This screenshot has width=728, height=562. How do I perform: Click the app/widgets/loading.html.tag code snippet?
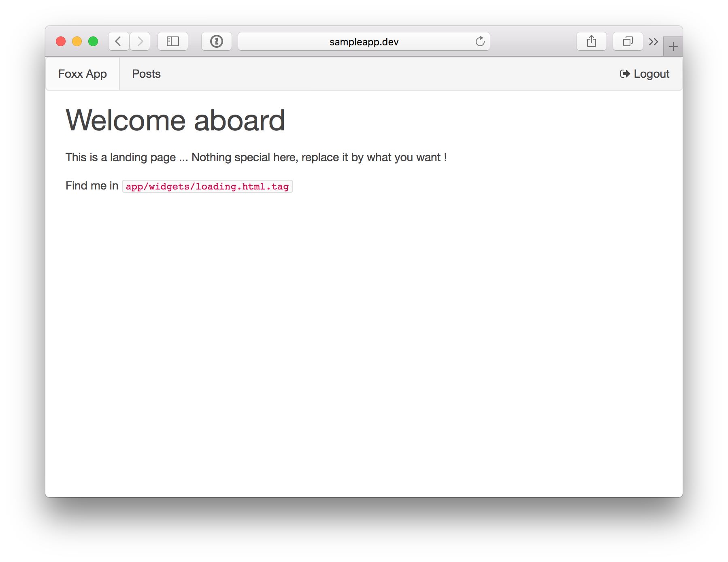click(207, 186)
